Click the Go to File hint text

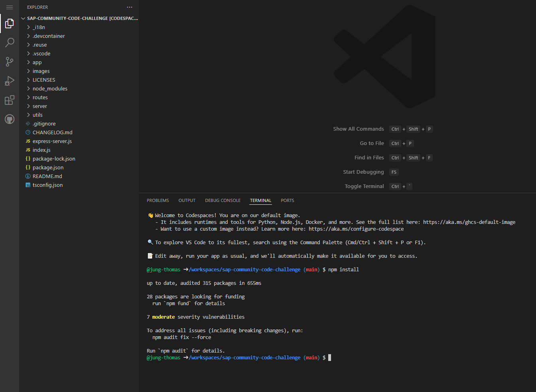[x=372, y=143]
